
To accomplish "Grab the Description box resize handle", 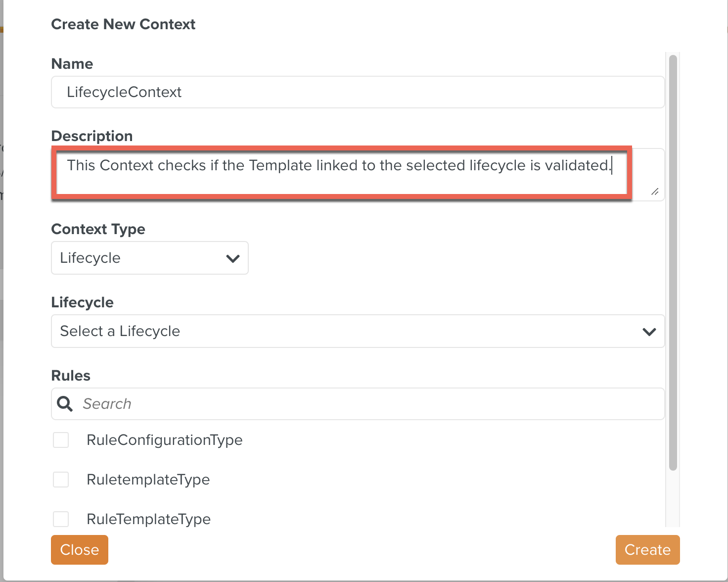I will [654, 192].
